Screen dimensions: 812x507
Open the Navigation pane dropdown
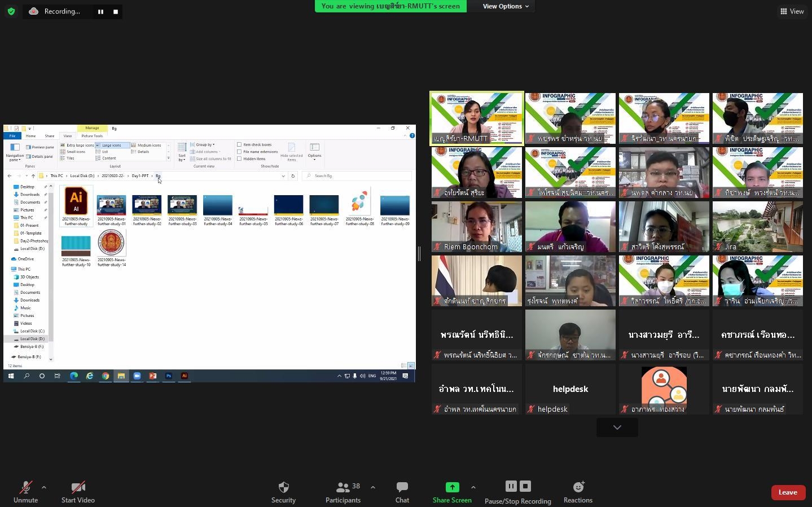[15, 152]
